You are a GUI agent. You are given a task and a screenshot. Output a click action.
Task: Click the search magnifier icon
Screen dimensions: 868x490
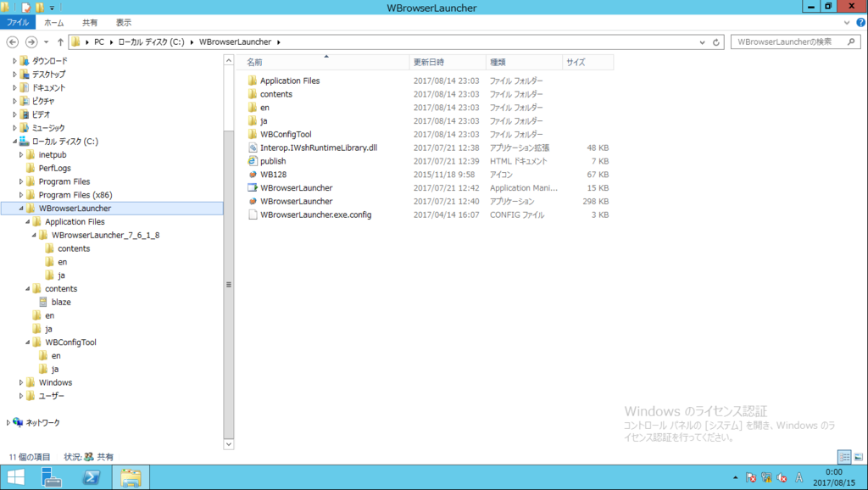851,42
